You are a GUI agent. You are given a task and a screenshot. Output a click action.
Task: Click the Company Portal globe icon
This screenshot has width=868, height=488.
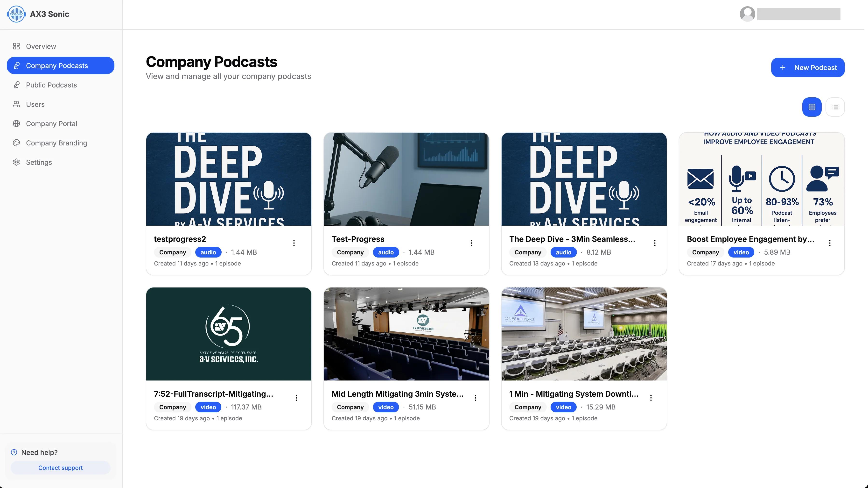click(x=16, y=123)
